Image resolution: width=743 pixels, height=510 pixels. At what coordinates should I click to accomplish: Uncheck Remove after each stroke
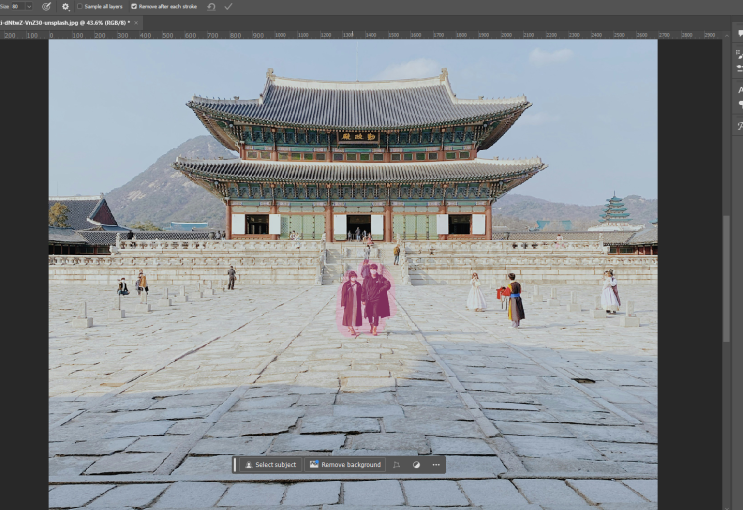tap(134, 6)
